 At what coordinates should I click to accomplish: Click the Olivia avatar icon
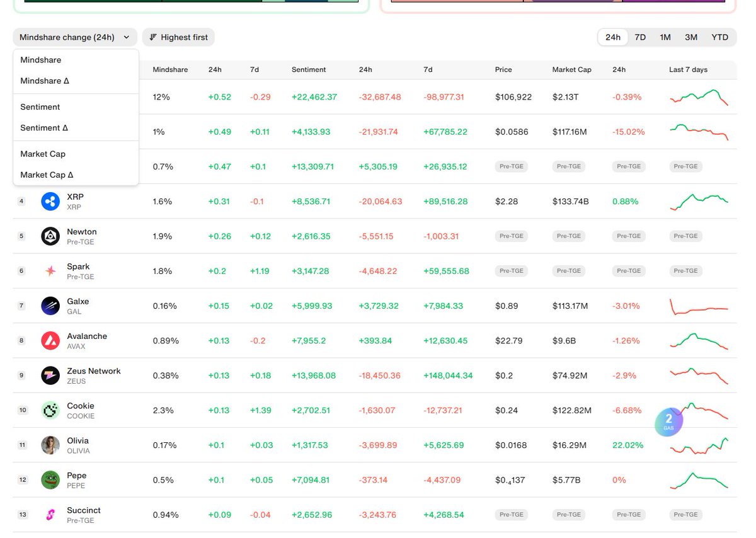point(50,445)
